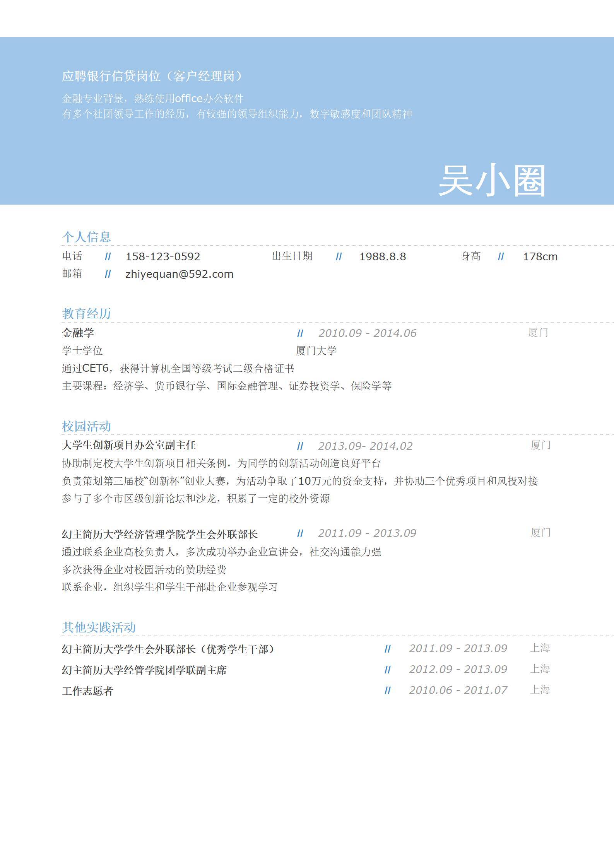Click the phone number 158-123-0592
This screenshot has height=868, width=614.
click(x=163, y=256)
